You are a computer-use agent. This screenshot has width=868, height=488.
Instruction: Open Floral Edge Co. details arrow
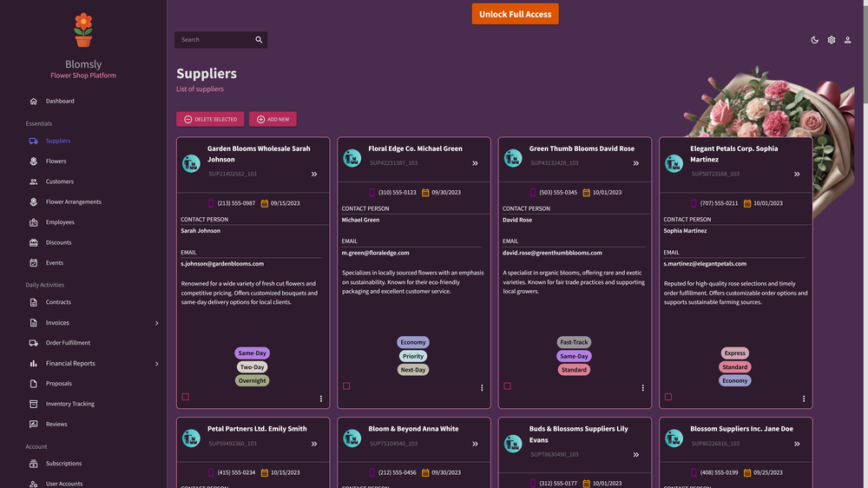coord(475,163)
